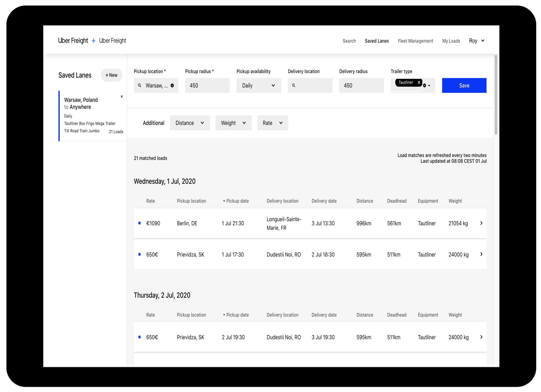
Task: Open details arrow for €1090 Berlin load
Action: pyautogui.click(x=481, y=223)
